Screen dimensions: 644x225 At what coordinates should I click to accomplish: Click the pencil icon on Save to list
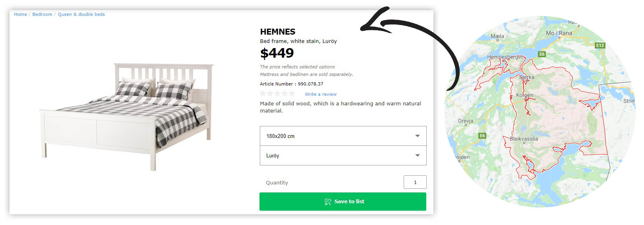pos(328,202)
